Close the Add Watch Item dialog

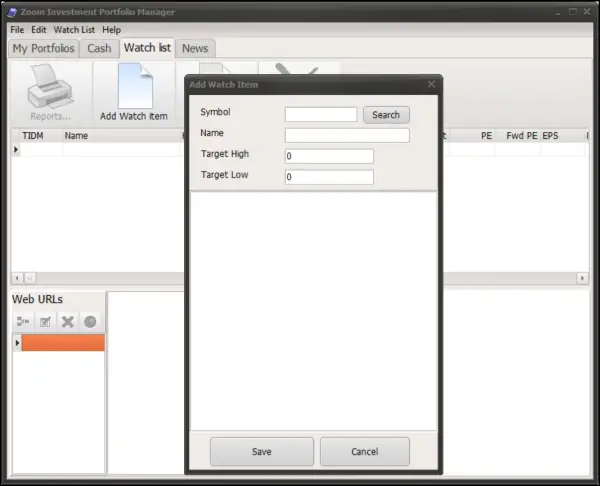(x=431, y=84)
